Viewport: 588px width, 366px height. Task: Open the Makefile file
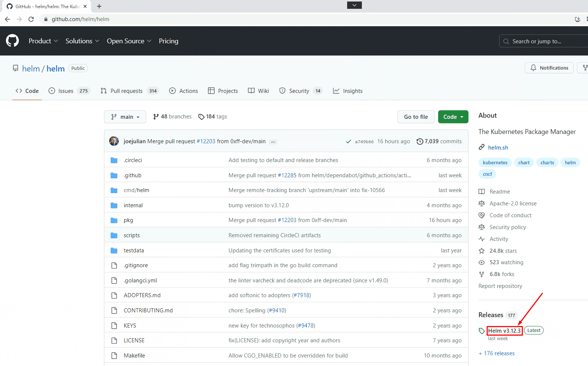click(x=134, y=356)
